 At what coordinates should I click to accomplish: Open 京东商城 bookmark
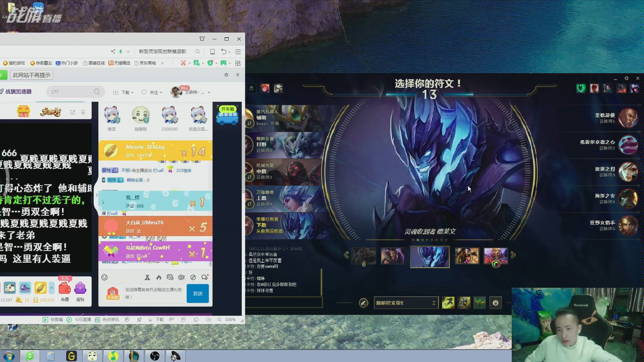coord(145,63)
